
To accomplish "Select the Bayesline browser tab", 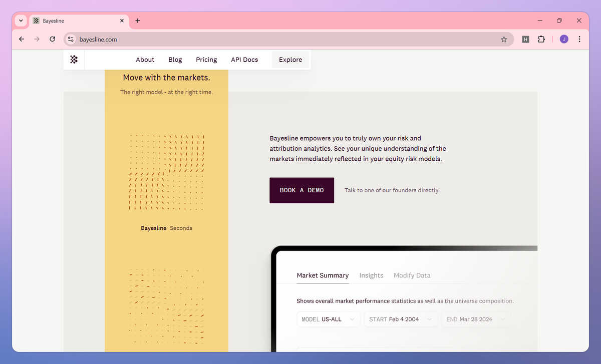I will [79, 21].
